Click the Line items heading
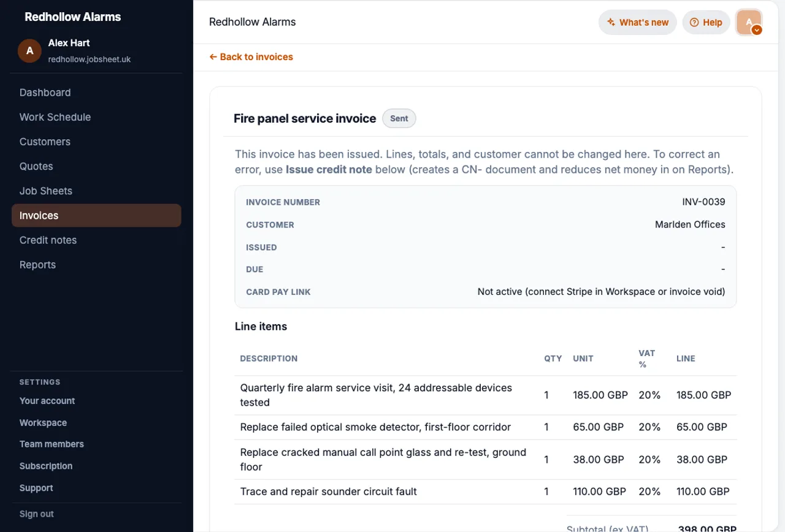Image resolution: width=785 pixels, height=532 pixels. tap(261, 327)
